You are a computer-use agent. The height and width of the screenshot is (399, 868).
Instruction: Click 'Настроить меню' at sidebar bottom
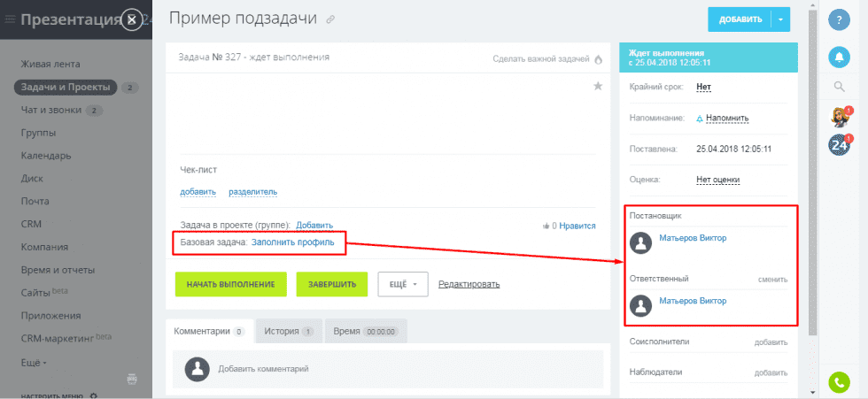point(51,395)
